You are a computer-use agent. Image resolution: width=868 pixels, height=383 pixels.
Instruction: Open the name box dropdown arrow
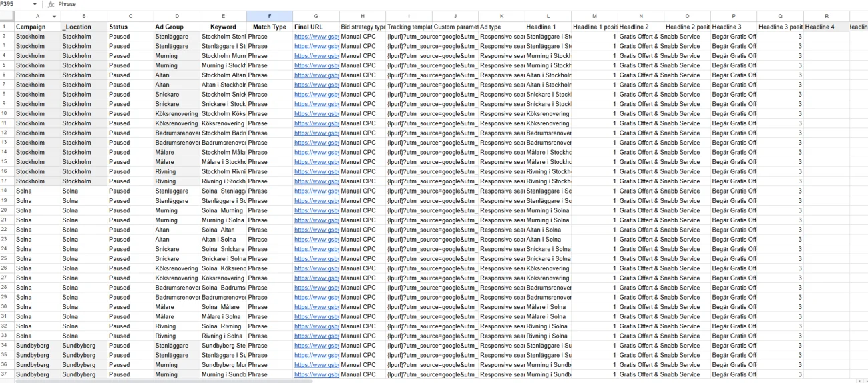click(35, 4)
